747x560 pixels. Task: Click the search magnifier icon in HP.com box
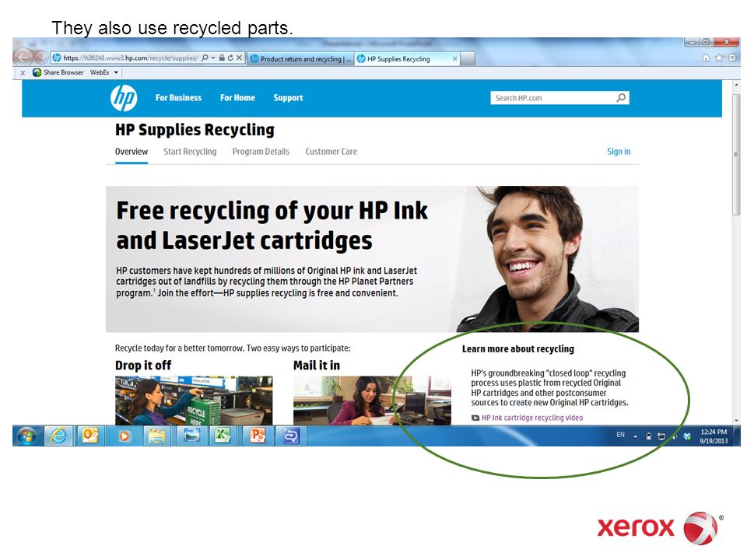[x=621, y=98]
